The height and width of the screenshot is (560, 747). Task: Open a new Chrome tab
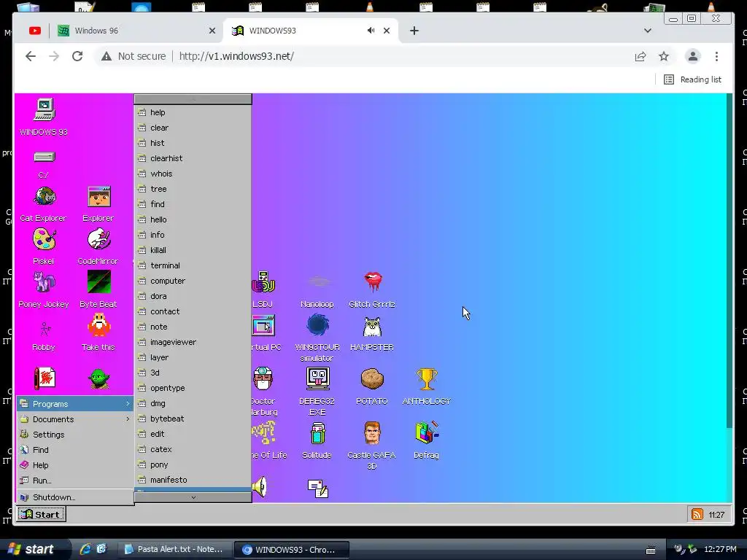coord(414,31)
